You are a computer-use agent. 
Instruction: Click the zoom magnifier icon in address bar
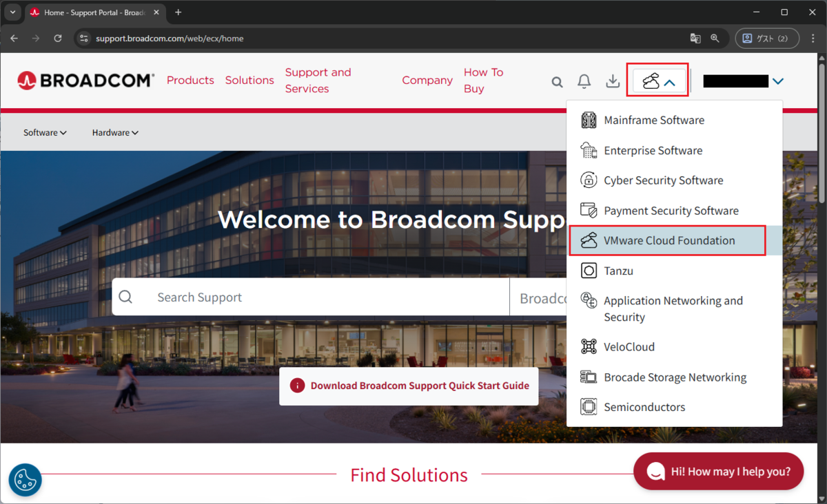click(x=715, y=39)
